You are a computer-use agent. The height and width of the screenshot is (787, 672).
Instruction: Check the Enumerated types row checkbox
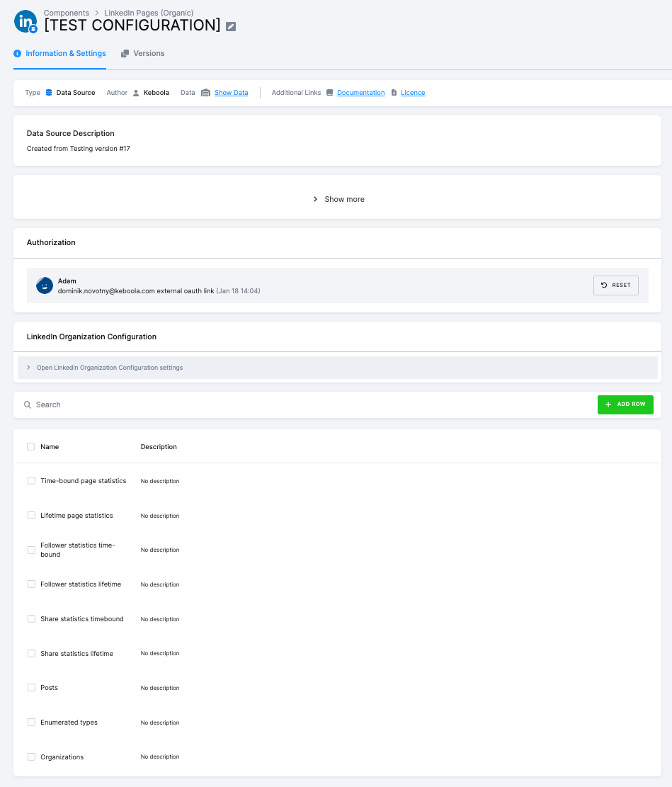point(31,723)
